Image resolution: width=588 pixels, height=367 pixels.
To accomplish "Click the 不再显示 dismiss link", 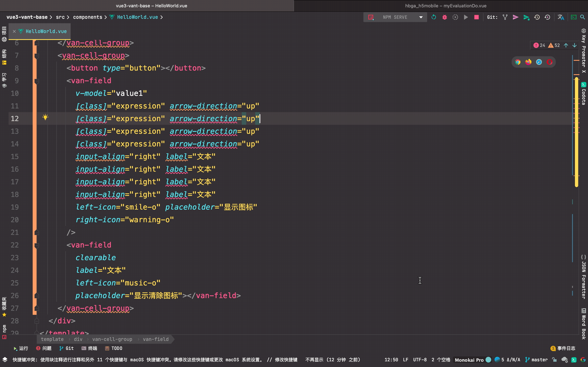I will [314, 360].
